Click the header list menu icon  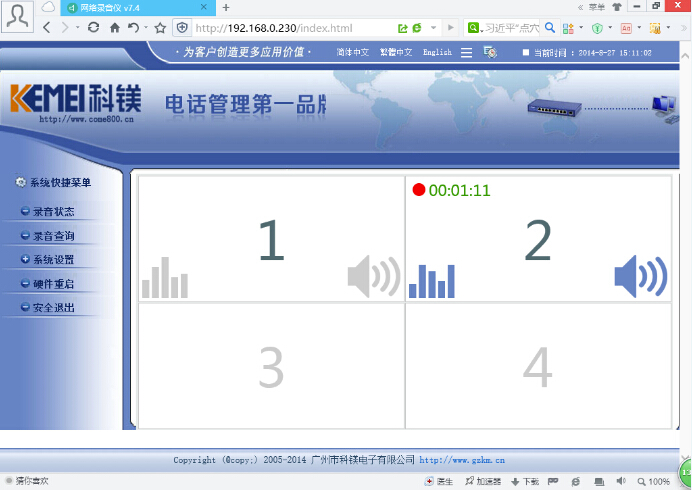tap(467, 52)
